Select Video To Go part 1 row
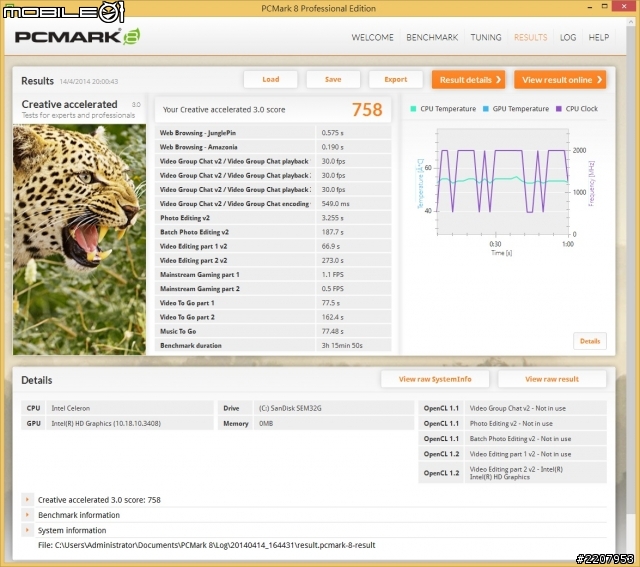Screen dimensions: 640x567 pos(273,303)
